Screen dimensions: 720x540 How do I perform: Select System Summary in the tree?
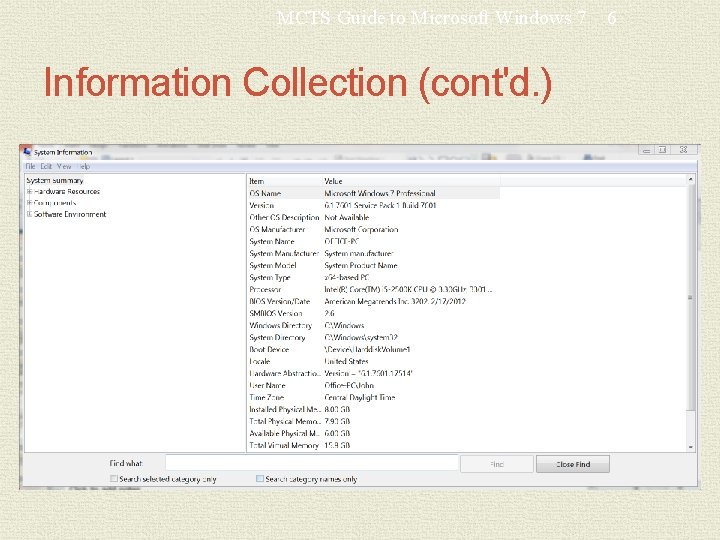pos(55,180)
